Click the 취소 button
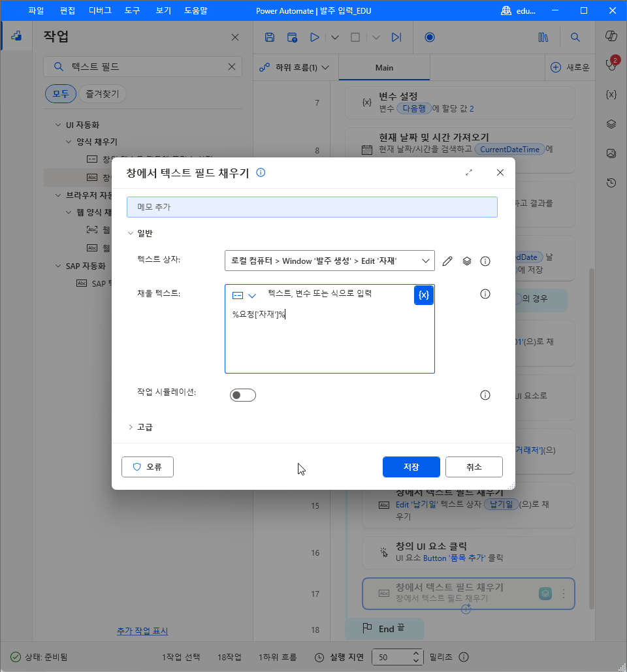 pyautogui.click(x=474, y=467)
